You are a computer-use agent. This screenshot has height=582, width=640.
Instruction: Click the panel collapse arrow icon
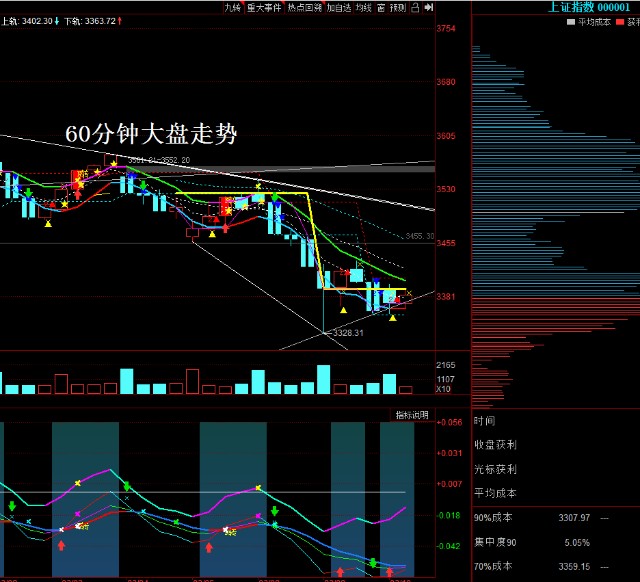[x=428, y=7]
